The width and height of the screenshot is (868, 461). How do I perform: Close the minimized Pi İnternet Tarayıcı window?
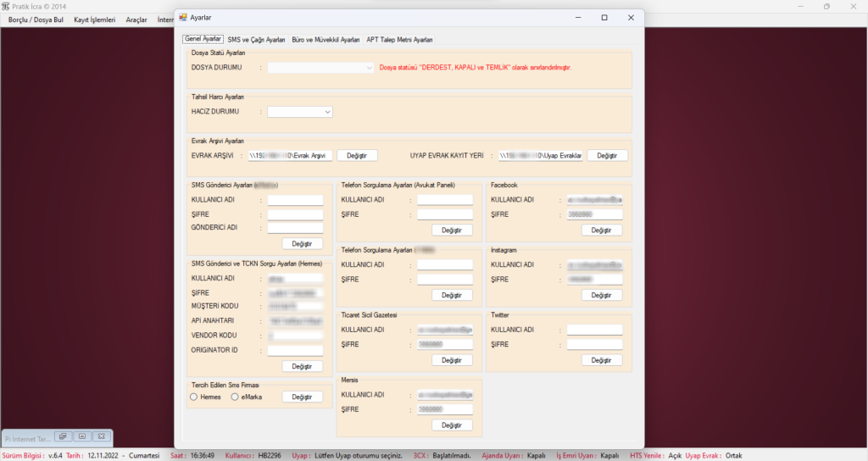(x=101, y=436)
